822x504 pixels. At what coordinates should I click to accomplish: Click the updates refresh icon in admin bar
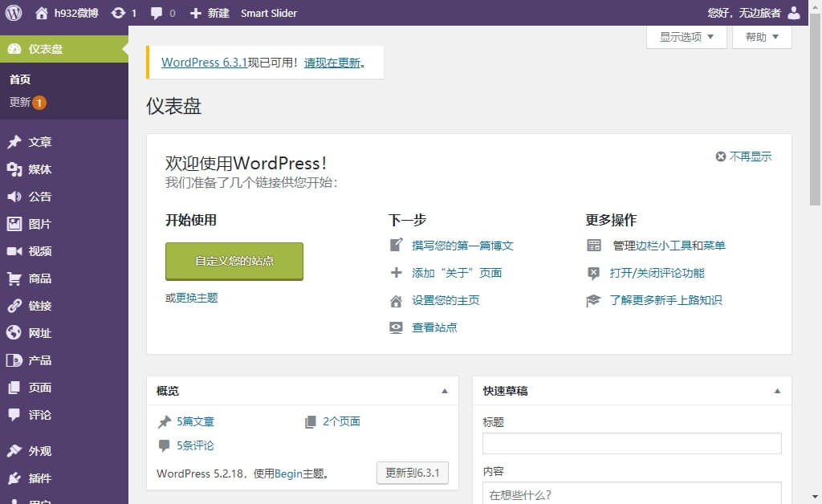click(x=119, y=13)
